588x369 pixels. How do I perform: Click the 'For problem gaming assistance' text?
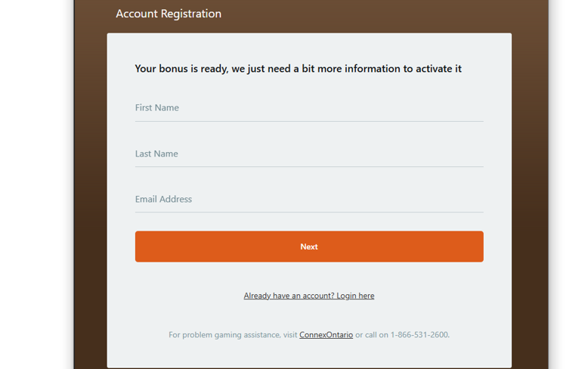[224, 335]
